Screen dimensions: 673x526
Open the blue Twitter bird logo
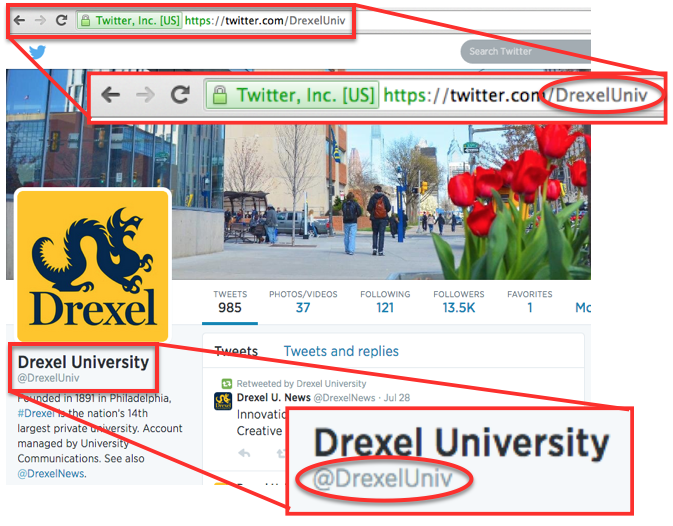click(x=37, y=52)
